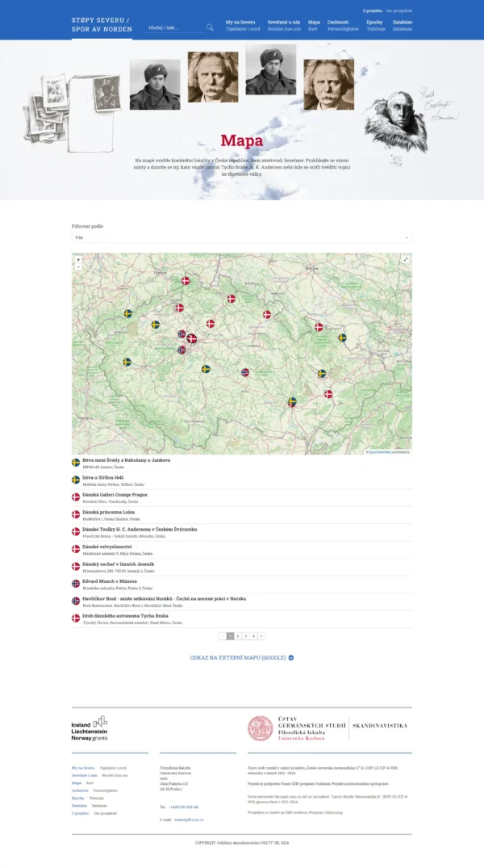The image size is (484, 868).
Task: Open the 'Osobnosti' header menu item
Action: [x=338, y=22]
